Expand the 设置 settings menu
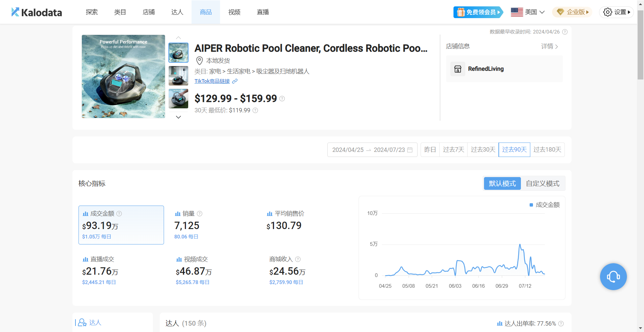 pos(616,12)
